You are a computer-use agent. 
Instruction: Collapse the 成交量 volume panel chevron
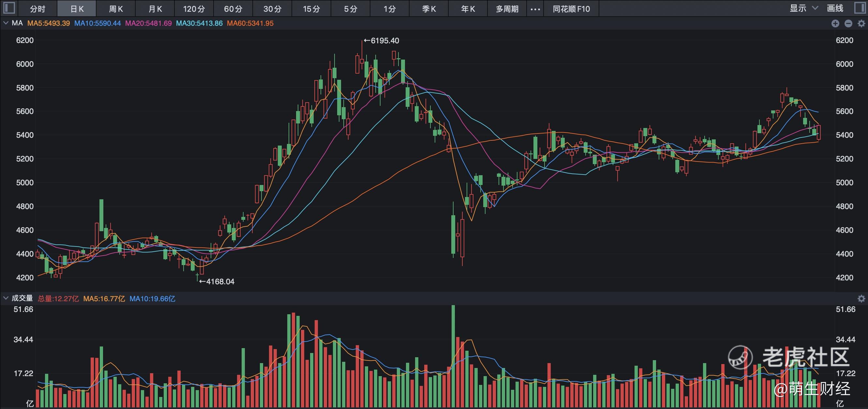6,298
